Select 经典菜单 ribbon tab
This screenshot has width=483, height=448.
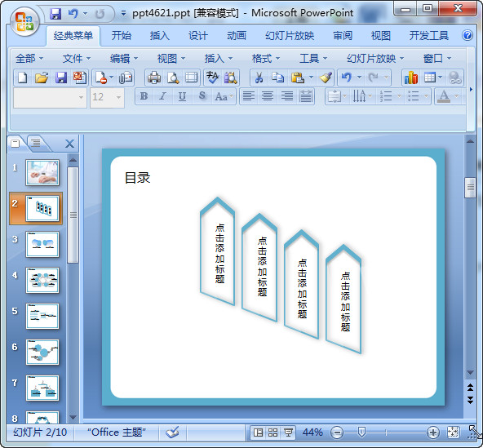pos(73,36)
